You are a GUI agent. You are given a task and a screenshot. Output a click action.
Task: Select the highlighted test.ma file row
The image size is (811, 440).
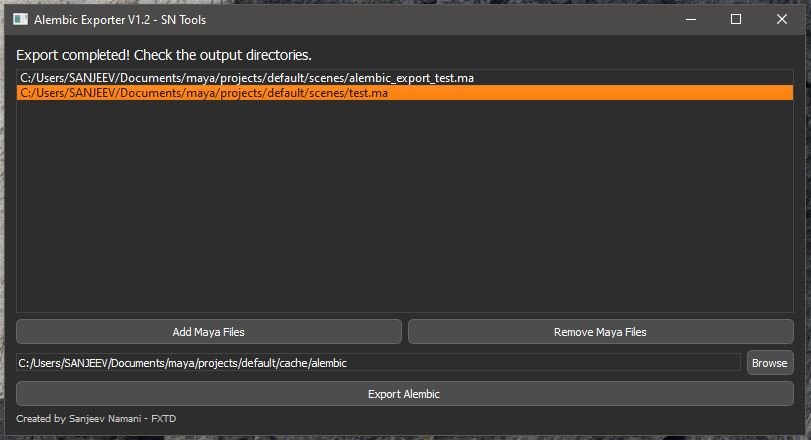point(404,93)
